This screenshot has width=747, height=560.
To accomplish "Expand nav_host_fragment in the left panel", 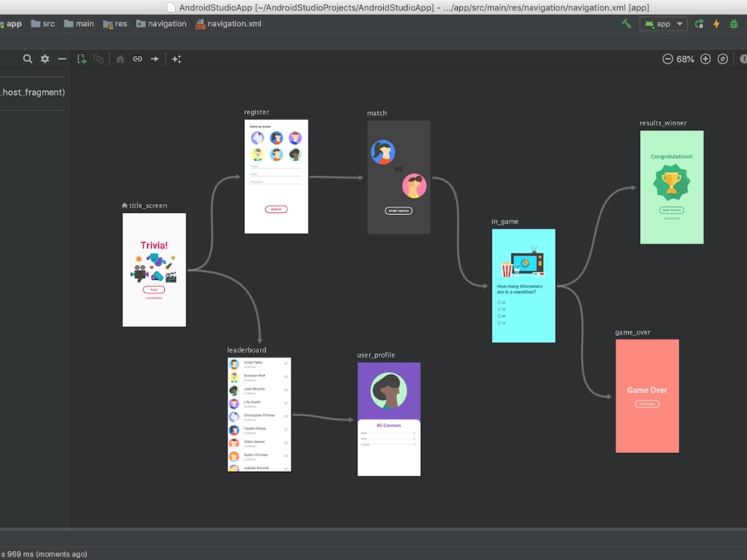I will click(x=33, y=92).
